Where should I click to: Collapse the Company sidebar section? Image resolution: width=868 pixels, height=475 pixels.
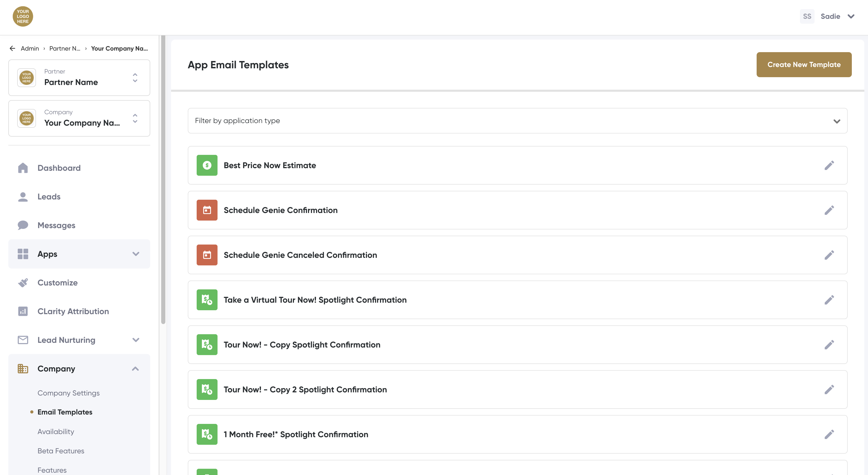[135, 369]
